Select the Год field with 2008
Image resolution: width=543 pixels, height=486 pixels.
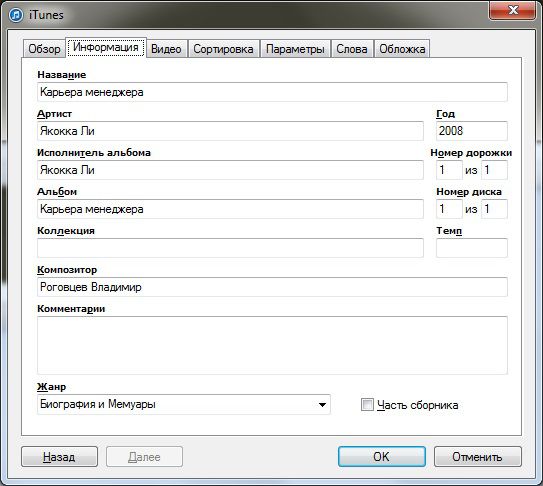(x=472, y=131)
